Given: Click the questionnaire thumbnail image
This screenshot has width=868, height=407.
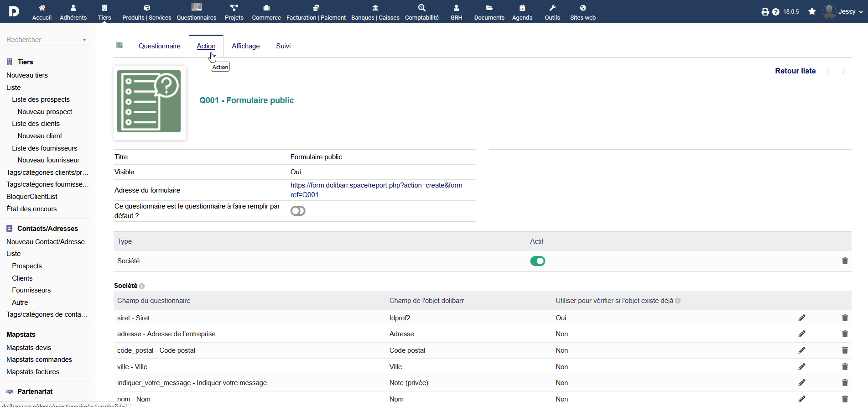Looking at the screenshot, I should [149, 102].
